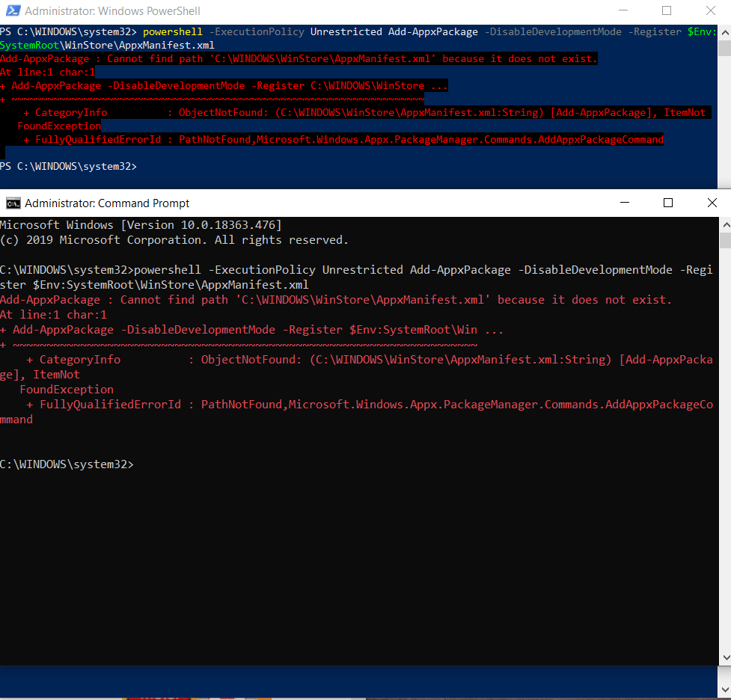Click PowerShell scrollbar up arrow

(725, 32)
